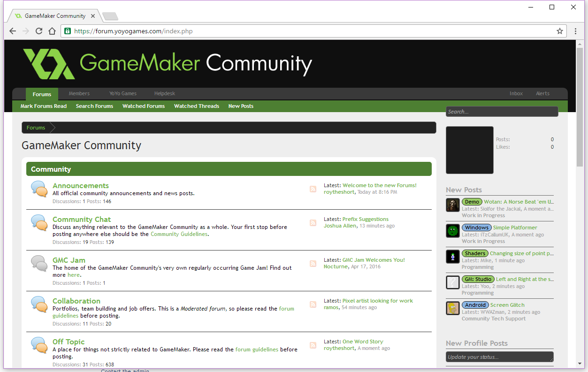
Task: Click the browser address bar
Action: tap(313, 31)
